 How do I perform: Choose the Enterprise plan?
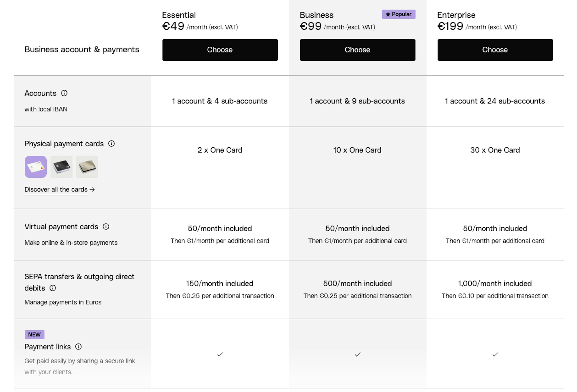pyautogui.click(x=495, y=50)
